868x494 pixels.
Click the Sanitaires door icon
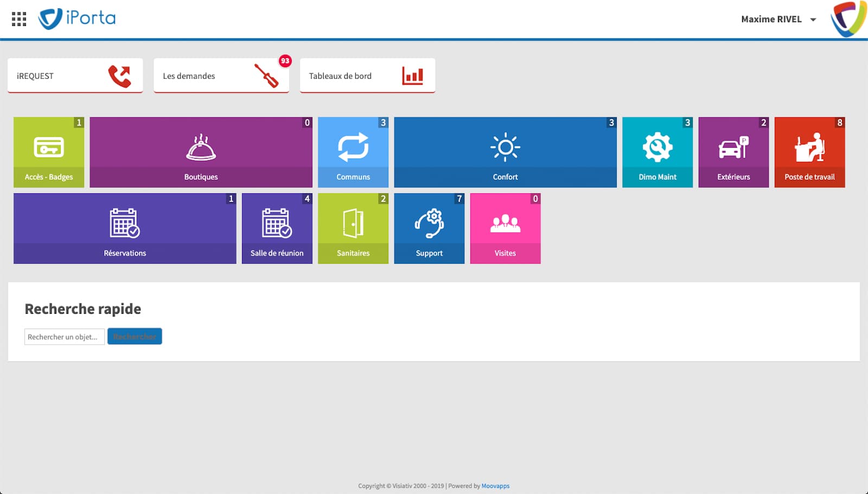point(353,223)
